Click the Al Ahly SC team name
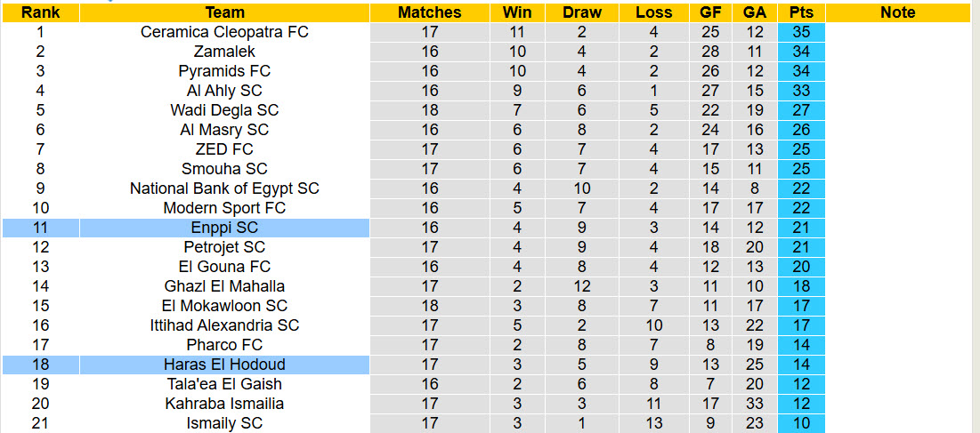Screen dimensions: 980x433 224,91
